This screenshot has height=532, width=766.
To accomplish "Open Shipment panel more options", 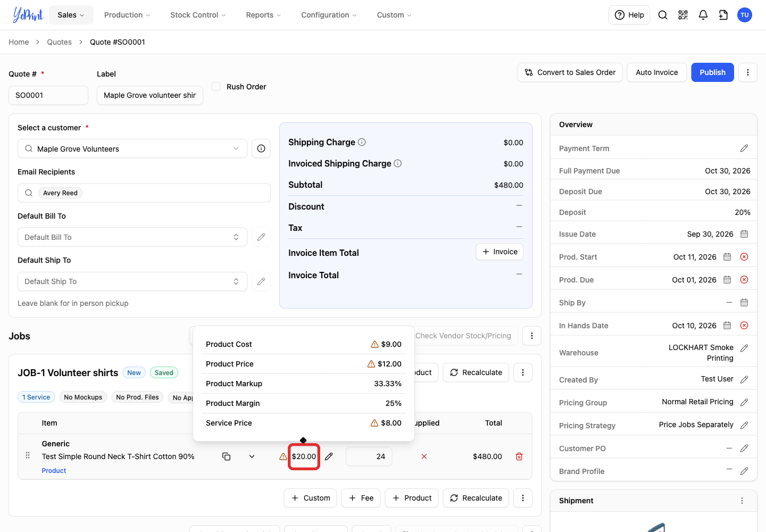I will (742, 501).
